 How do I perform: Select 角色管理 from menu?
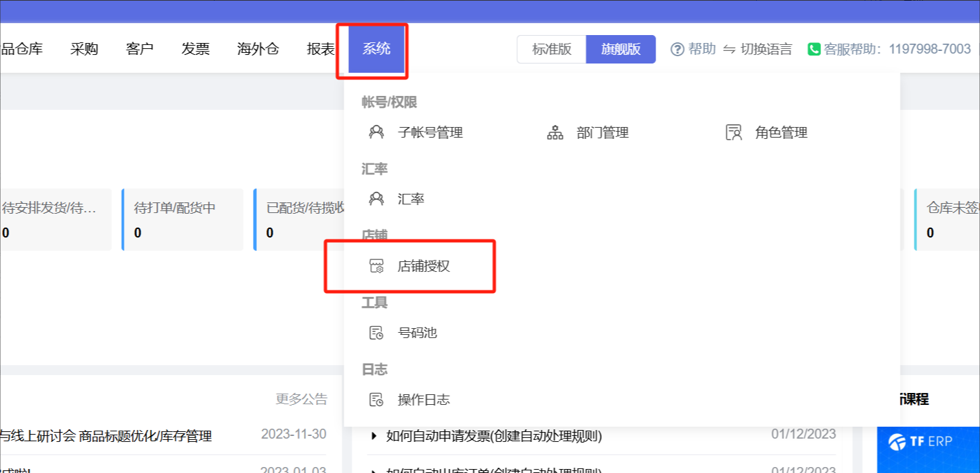(781, 132)
